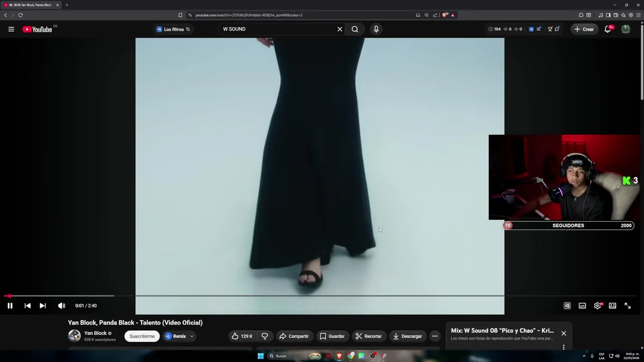Open Chrome from taskbar
Image resolution: width=644 pixels, height=362 pixels.
pyautogui.click(x=351, y=356)
